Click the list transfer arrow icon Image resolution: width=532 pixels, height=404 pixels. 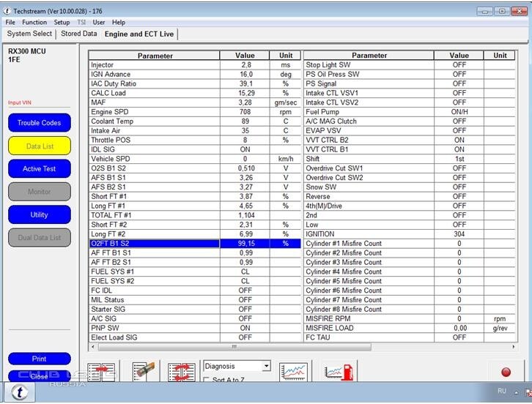(x=101, y=372)
